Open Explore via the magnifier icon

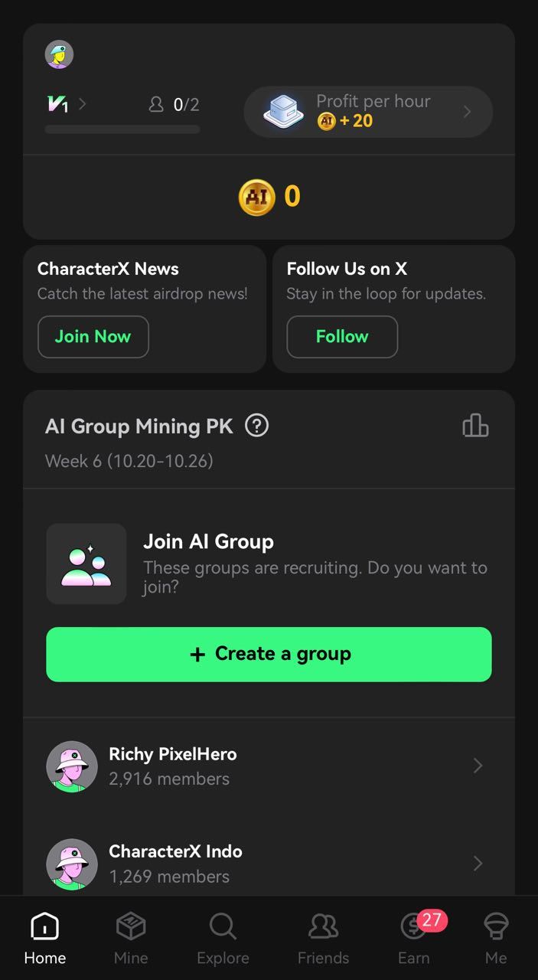pos(222,927)
